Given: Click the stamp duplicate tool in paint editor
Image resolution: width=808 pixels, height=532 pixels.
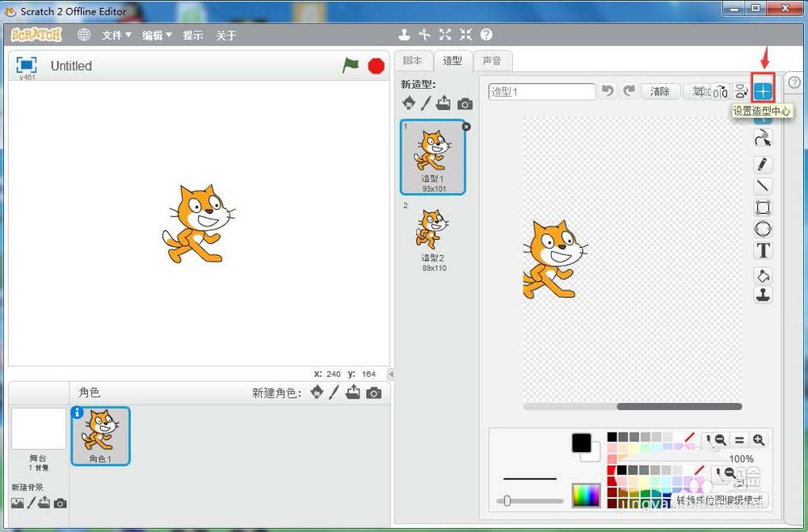Looking at the screenshot, I should pos(763,295).
